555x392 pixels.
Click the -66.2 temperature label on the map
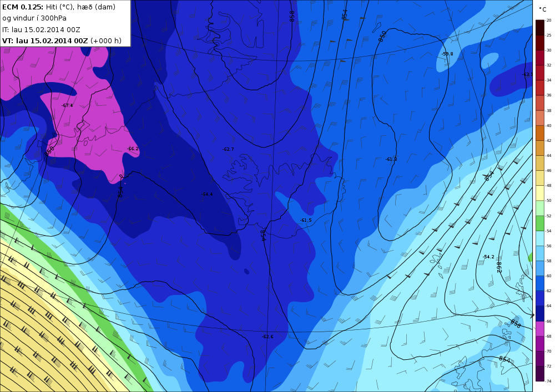(x=133, y=149)
